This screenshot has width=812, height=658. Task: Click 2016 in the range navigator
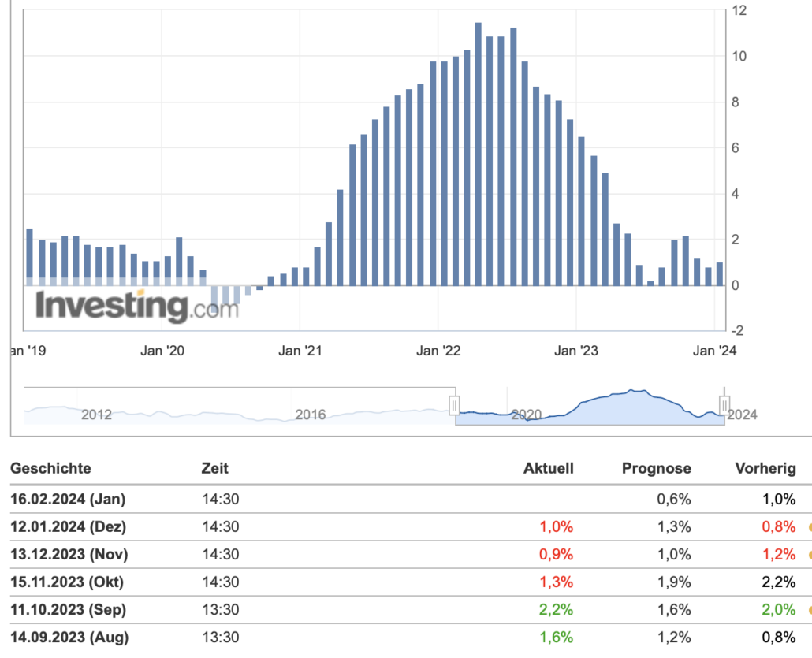pos(310,415)
